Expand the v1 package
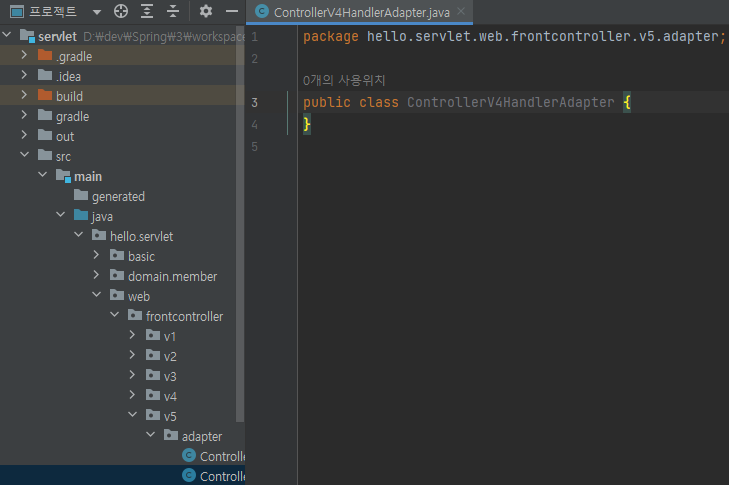Screen dimensions: 729x485 tap(132, 335)
